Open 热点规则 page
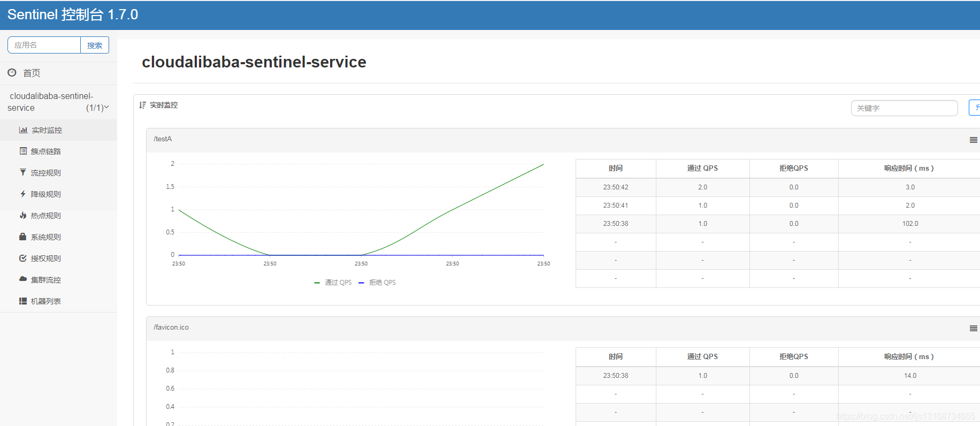980x426 pixels. click(58, 216)
